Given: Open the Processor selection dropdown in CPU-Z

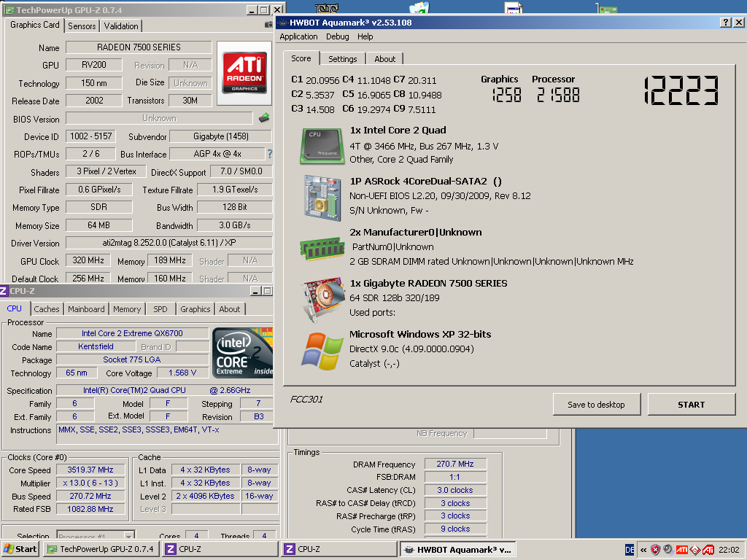Looking at the screenshot, I should [129, 536].
